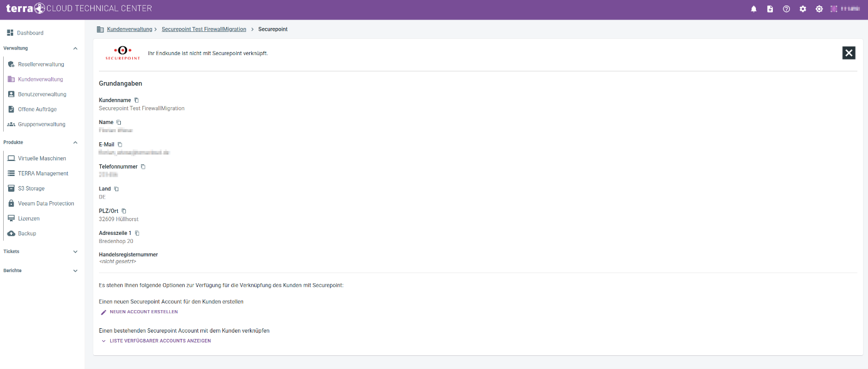
Task: Collapse the Produkte section
Action: (75, 142)
